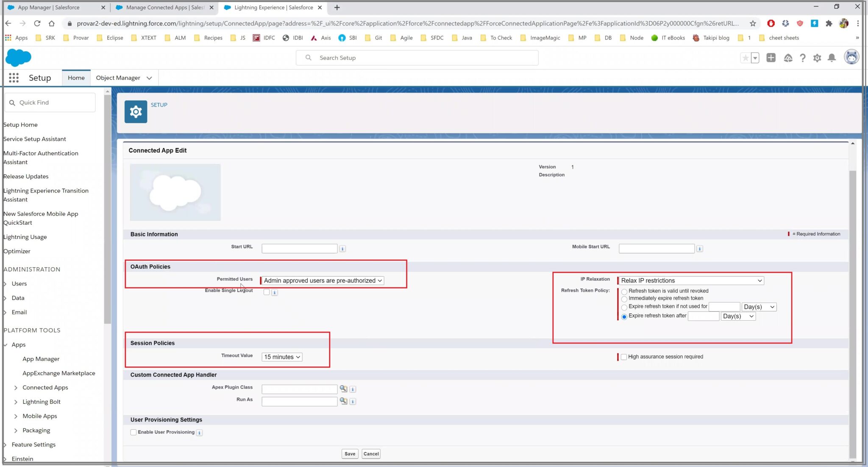The height and width of the screenshot is (467, 868).
Task: Click the Run As lookup magnifier icon
Action: coord(344,401)
